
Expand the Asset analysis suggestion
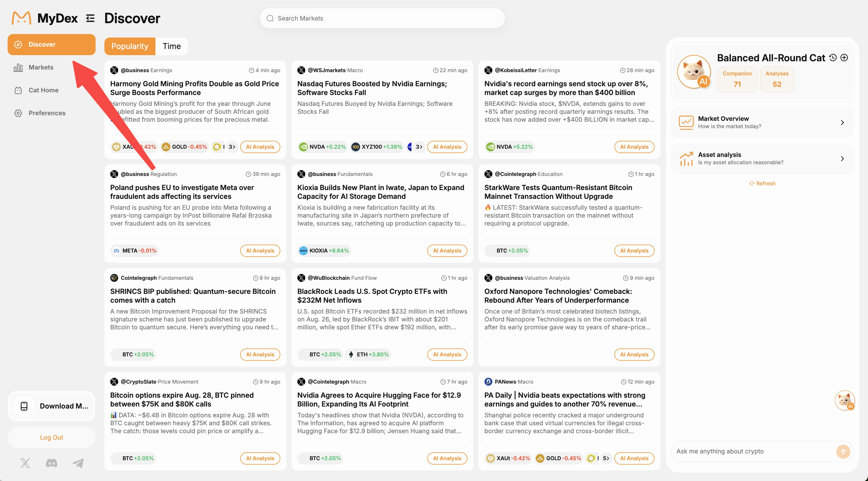[762, 158]
